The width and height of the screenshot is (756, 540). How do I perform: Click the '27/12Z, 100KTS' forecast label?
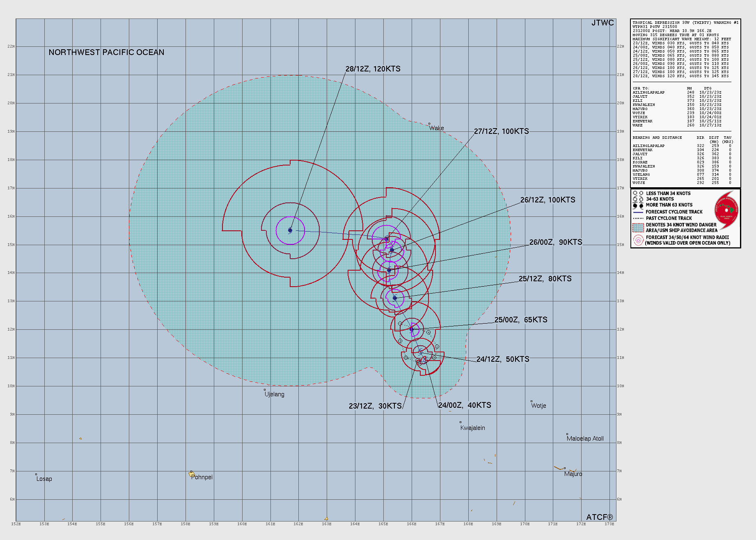coord(502,131)
